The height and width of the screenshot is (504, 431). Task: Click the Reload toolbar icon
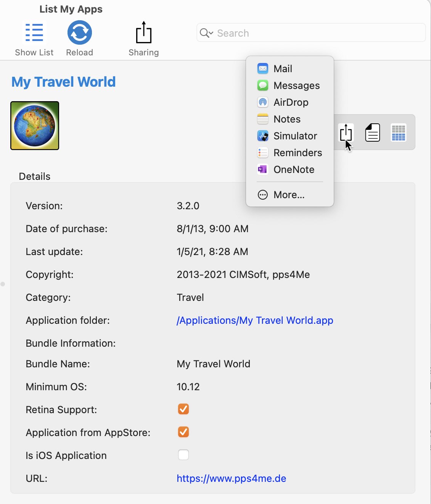[x=79, y=32]
